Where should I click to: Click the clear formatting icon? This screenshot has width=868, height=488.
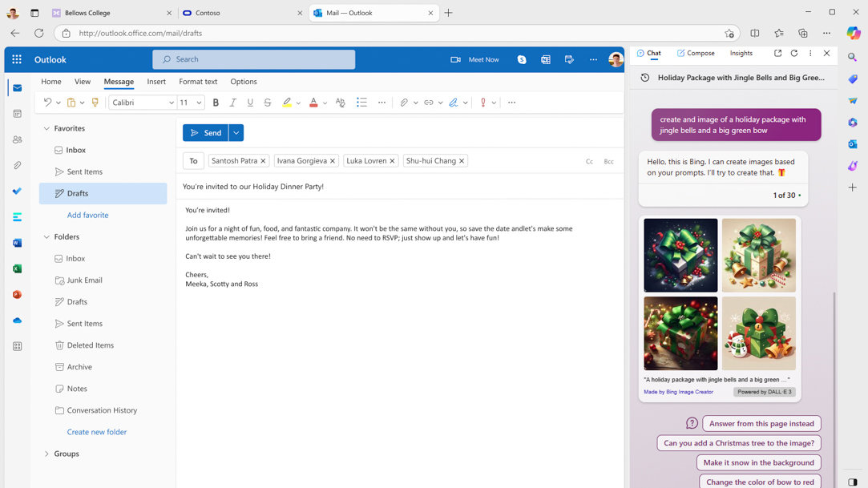341,103
